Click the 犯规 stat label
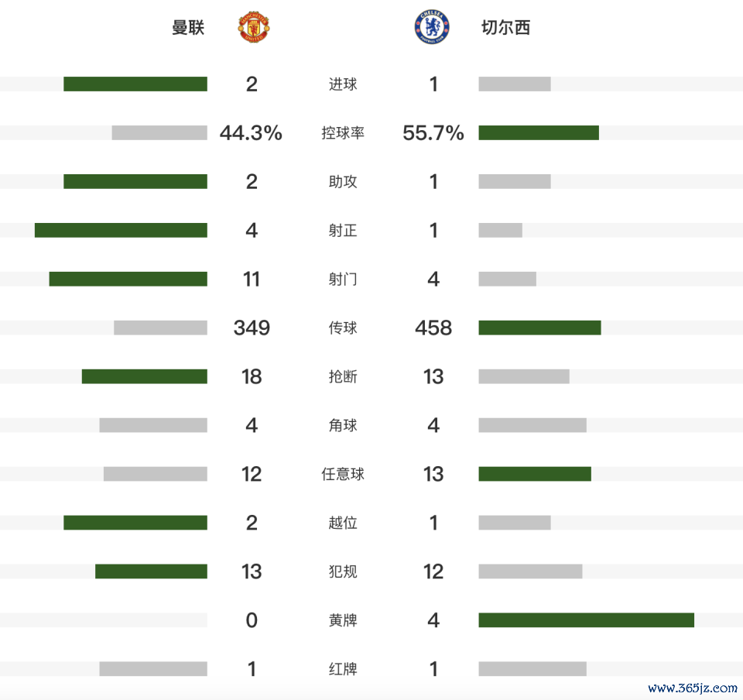Viewport: 743px width, 700px height. (x=343, y=571)
